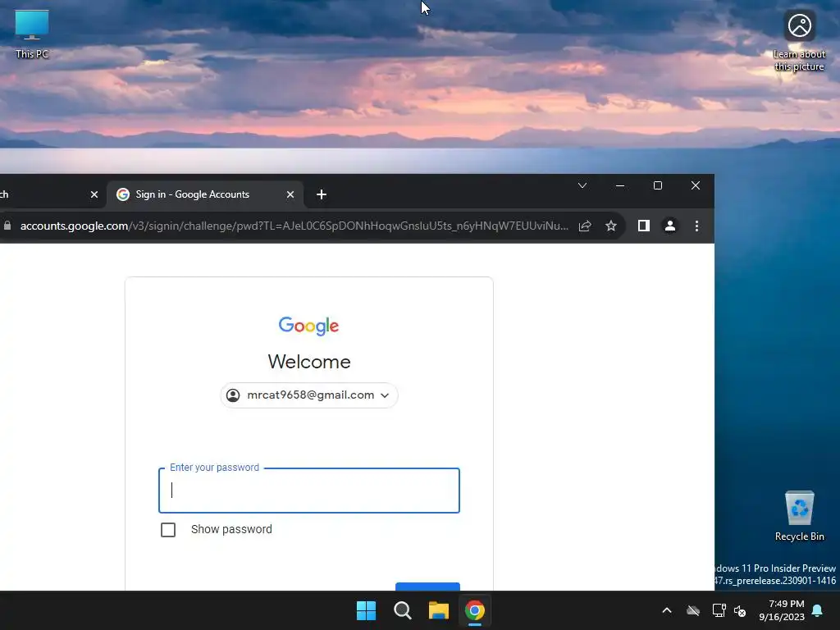
Task: Open network status tray icon
Action: point(719,610)
